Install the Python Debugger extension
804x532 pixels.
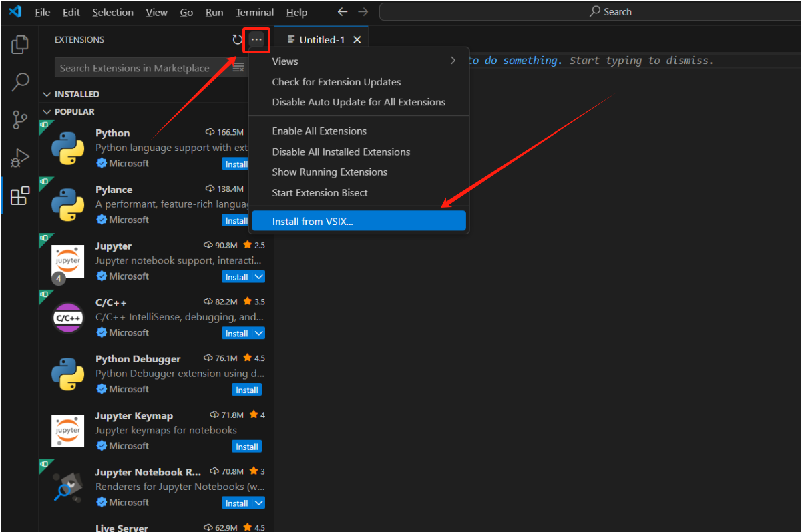click(x=247, y=390)
